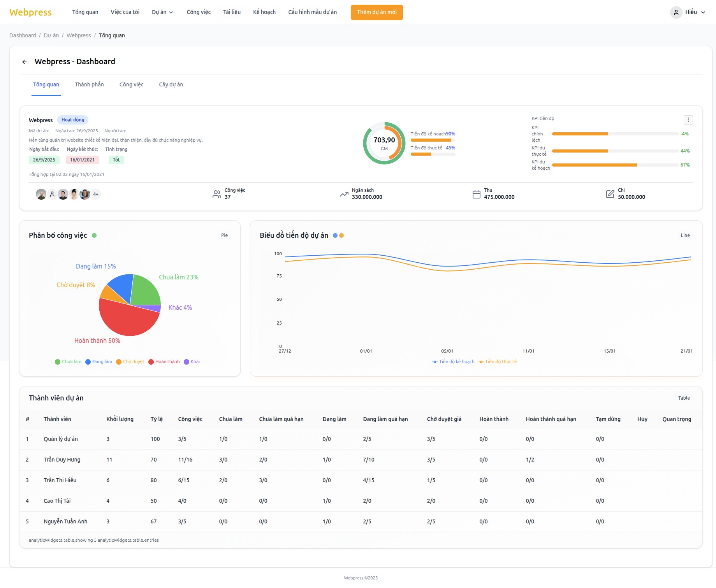Click the Thêm dự án mới button

[x=376, y=12]
